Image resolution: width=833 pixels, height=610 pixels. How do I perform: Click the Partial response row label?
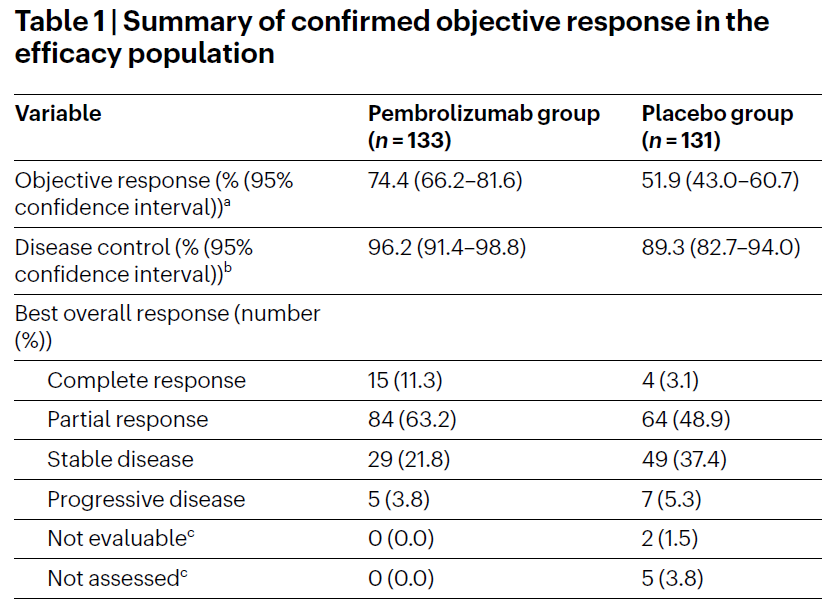click(128, 420)
